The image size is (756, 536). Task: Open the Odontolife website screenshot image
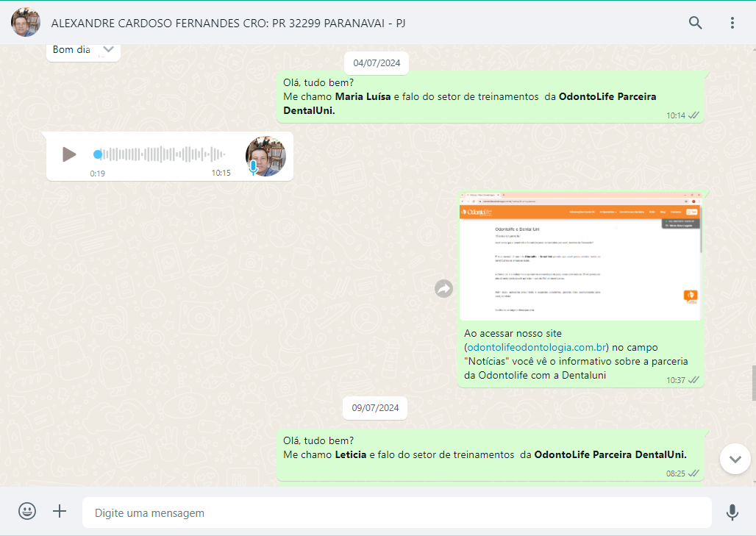[580, 256]
